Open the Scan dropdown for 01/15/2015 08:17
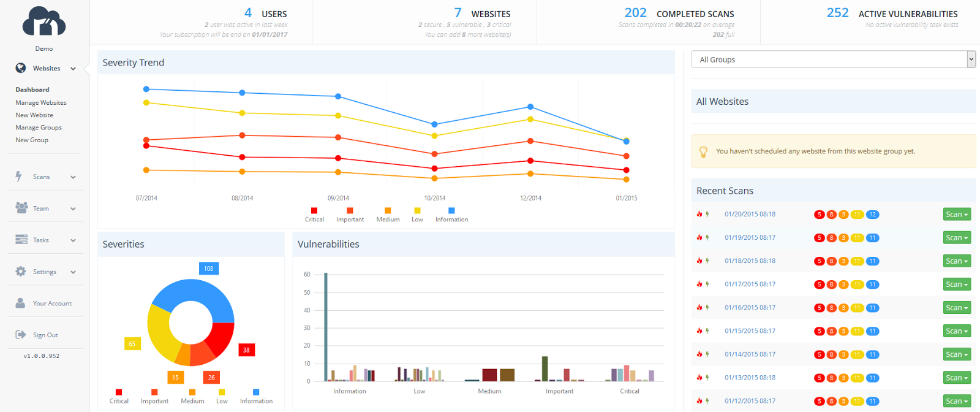 (957, 330)
